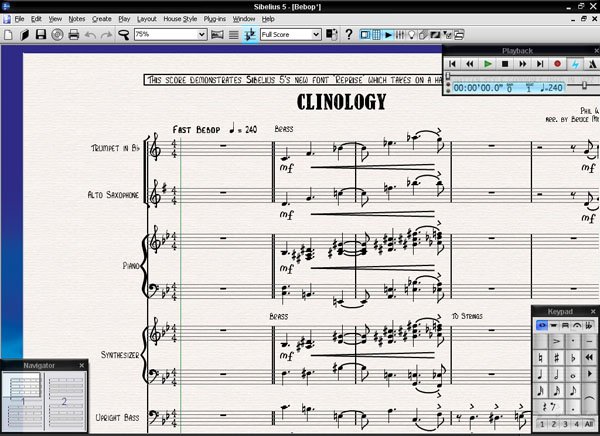
Task: Click the Undo arrow icon
Action: pyautogui.click(x=90, y=34)
